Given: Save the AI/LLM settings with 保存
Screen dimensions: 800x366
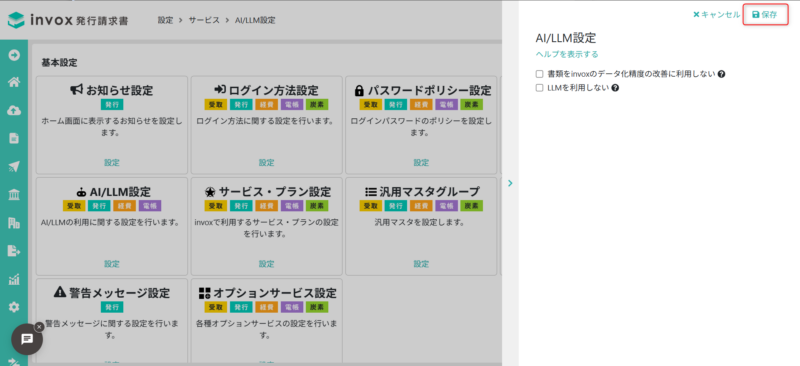Looking at the screenshot, I should click(x=765, y=15).
